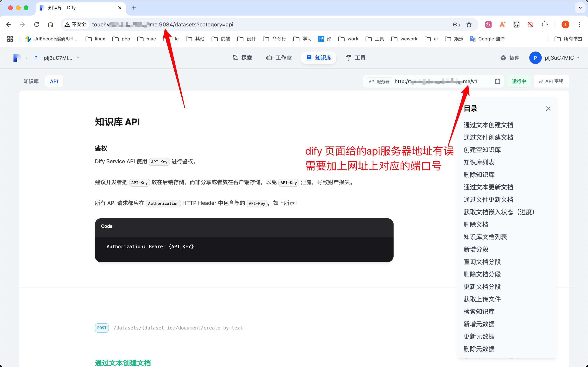Jump to 创建空知识库 in contents
The width and height of the screenshot is (588, 367).
[x=482, y=150]
